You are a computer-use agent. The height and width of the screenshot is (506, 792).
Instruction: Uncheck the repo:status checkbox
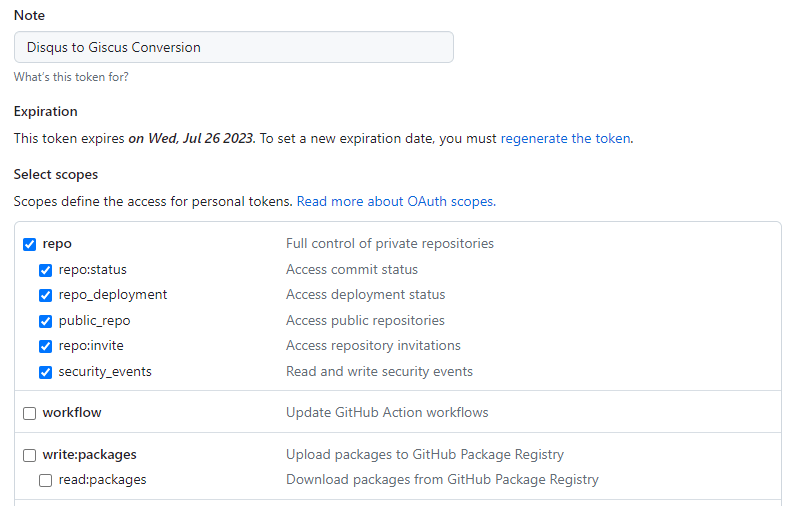pos(45,270)
